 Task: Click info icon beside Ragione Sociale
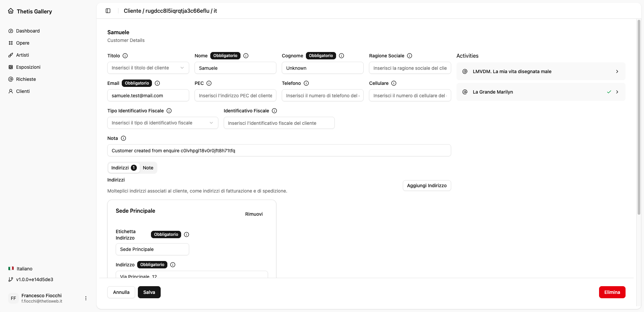(x=410, y=56)
